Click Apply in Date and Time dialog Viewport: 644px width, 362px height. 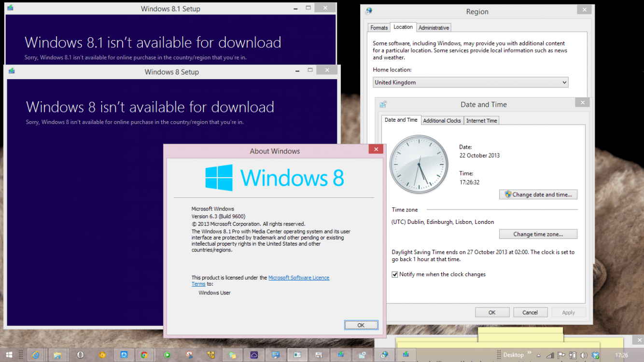pos(569,312)
